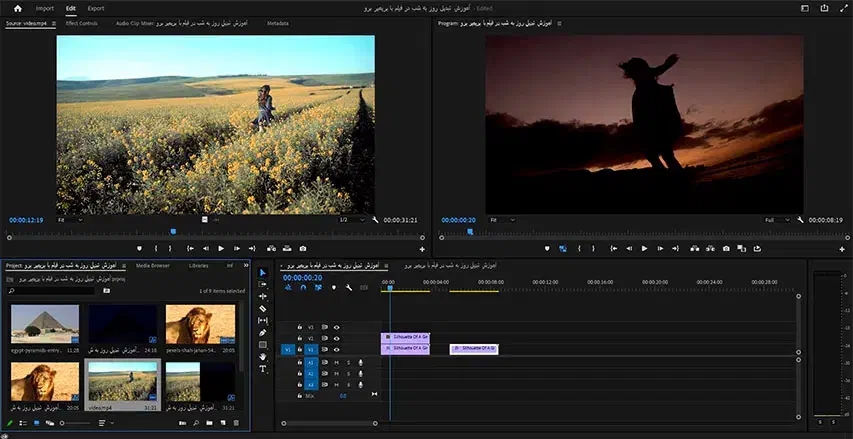Choose the Pen tool
Image resolution: width=853 pixels, height=439 pixels.
tap(263, 333)
